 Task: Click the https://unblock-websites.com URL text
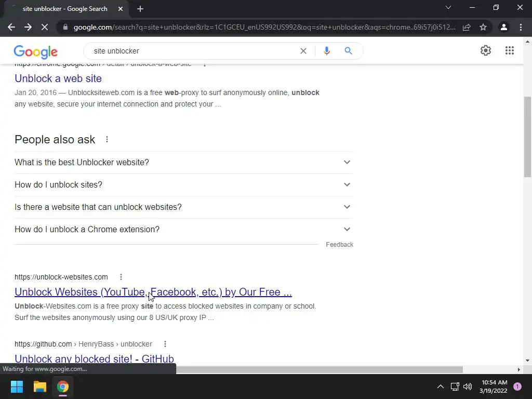point(61,277)
